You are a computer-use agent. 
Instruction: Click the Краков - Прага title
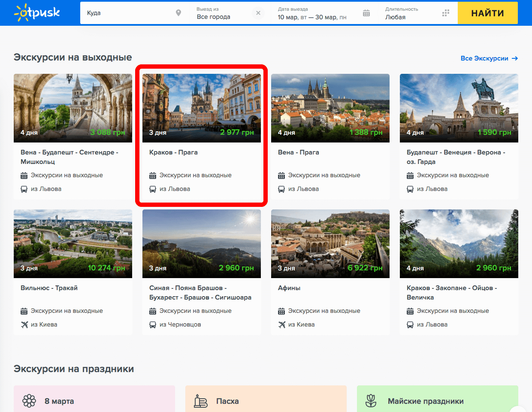click(173, 152)
